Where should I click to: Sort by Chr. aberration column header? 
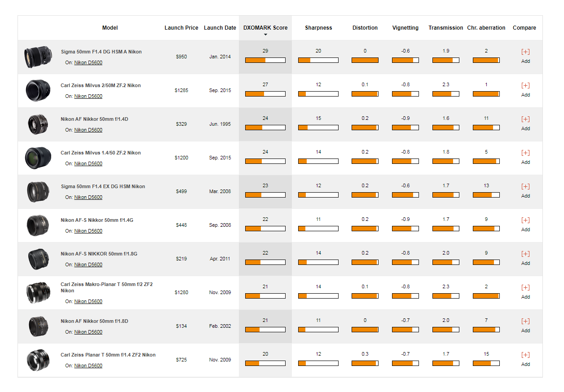pyautogui.click(x=486, y=28)
